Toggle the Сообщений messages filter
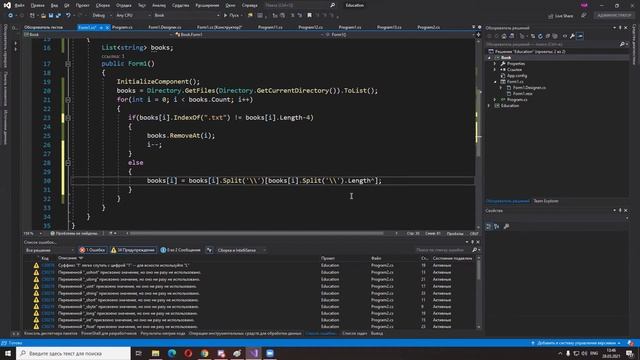This screenshot has width=640, height=360. tap(180, 250)
